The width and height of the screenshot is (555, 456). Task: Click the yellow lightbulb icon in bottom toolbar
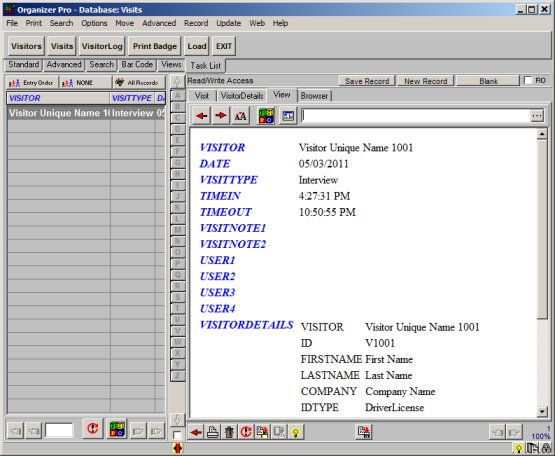[x=296, y=432]
